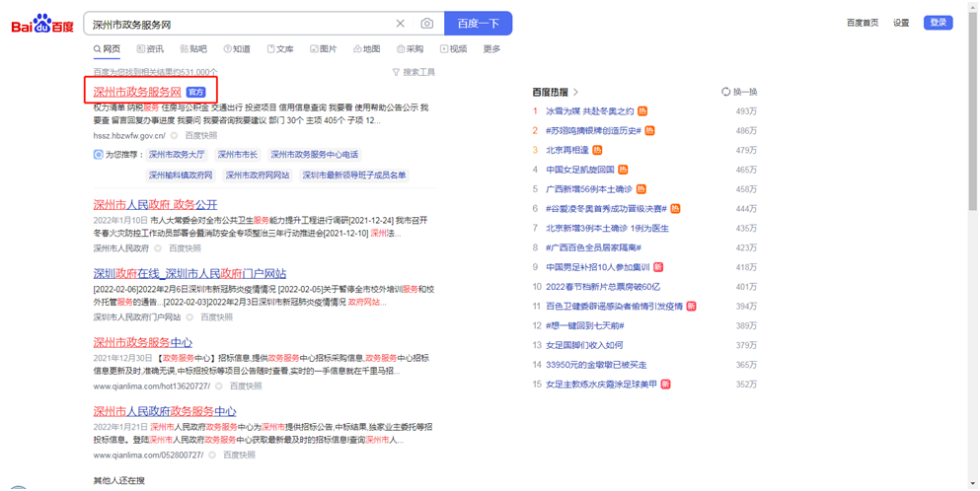Screen dimensions: 980x491
Task: Switch to the 贴吧 tab
Action: click(x=193, y=48)
